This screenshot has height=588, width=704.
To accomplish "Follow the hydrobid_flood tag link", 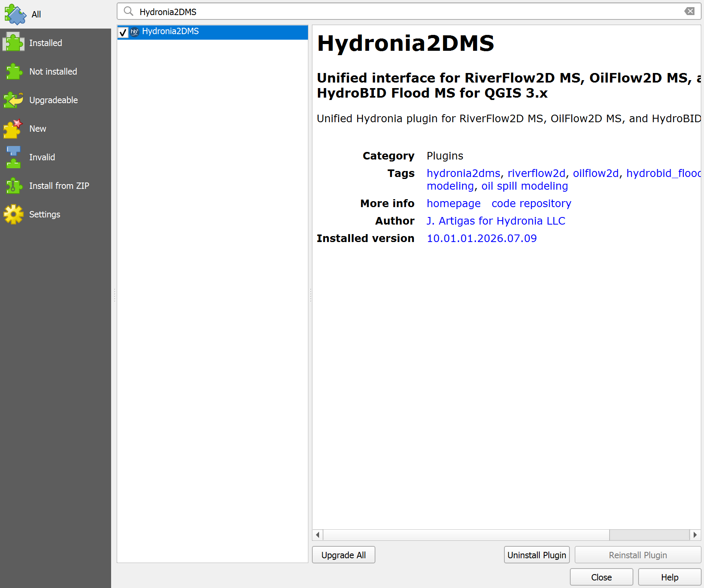I will (x=664, y=173).
